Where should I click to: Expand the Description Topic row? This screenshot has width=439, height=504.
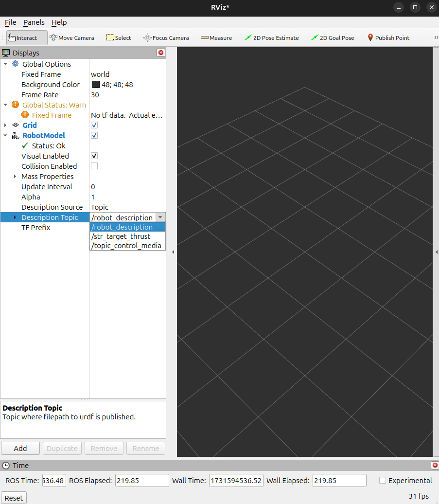[15, 217]
